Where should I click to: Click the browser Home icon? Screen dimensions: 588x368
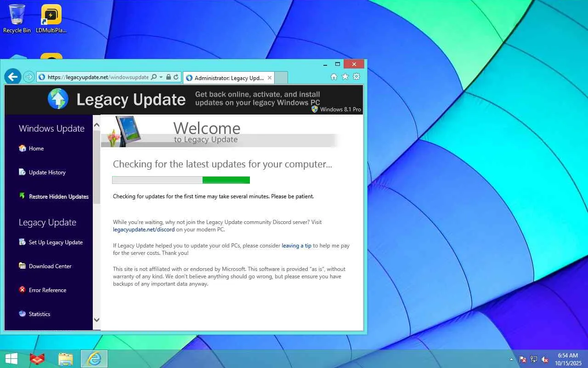point(334,77)
